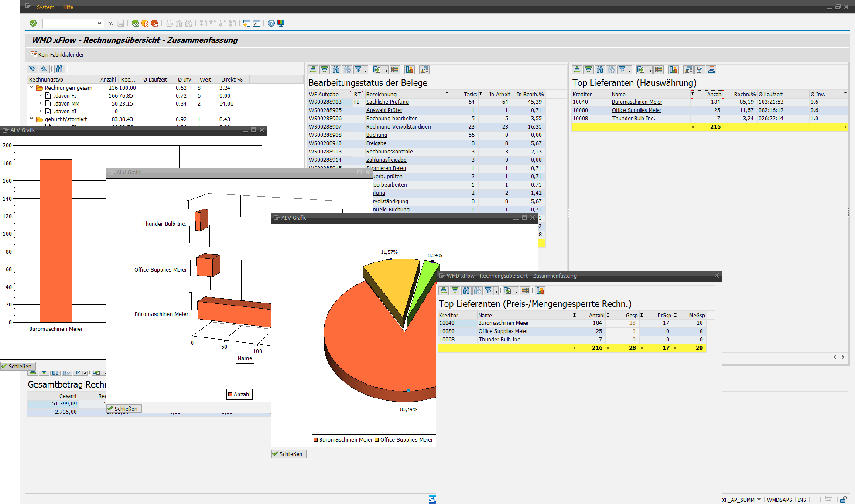Image resolution: width=855 pixels, height=504 pixels.
Task: Open the Hilfe menu
Action: 68,7
